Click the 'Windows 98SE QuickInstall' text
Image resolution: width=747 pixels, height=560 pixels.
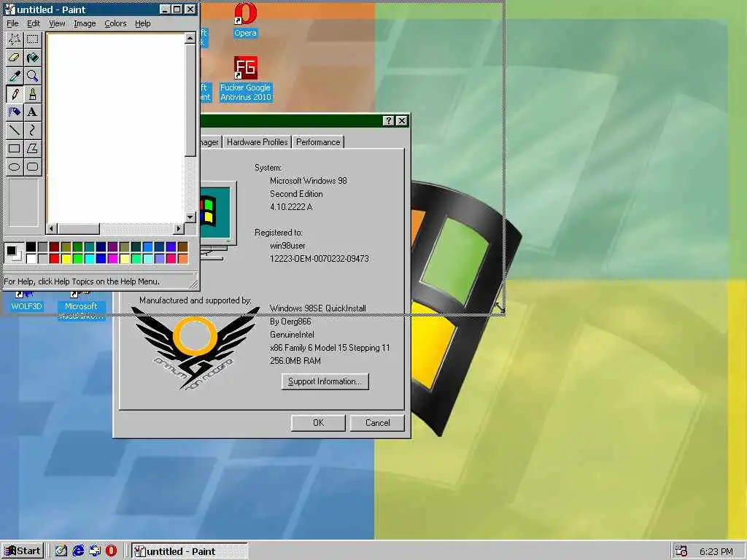point(318,308)
